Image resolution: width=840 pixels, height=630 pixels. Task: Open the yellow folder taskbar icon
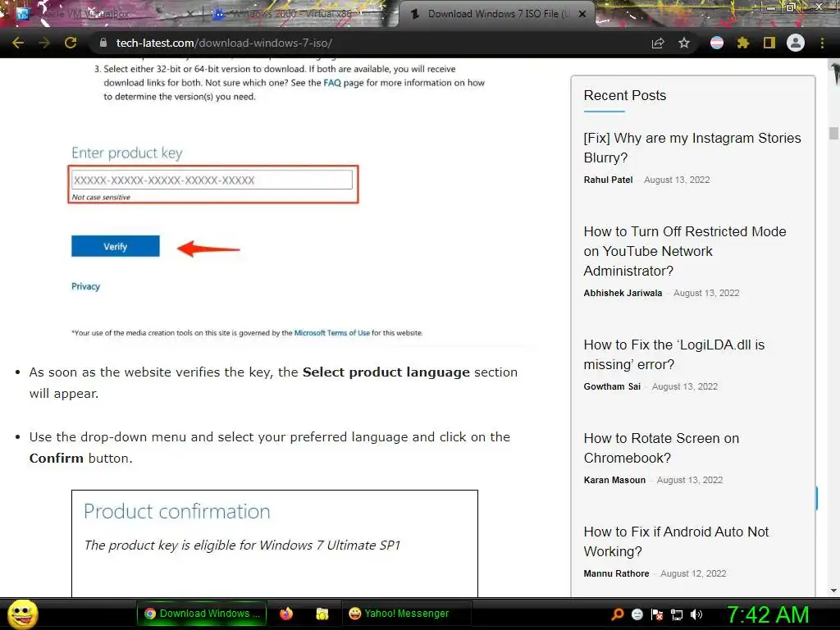(x=322, y=614)
